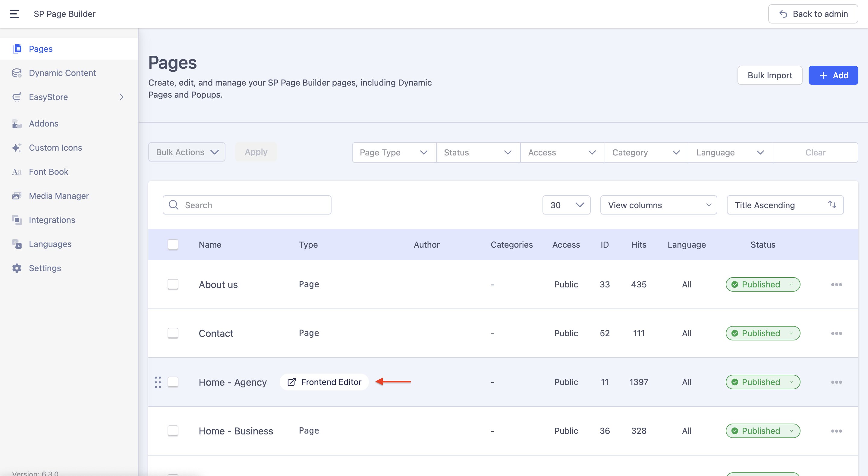This screenshot has width=868, height=476.
Task: Click the hamburger menu icon
Action: tap(14, 14)
